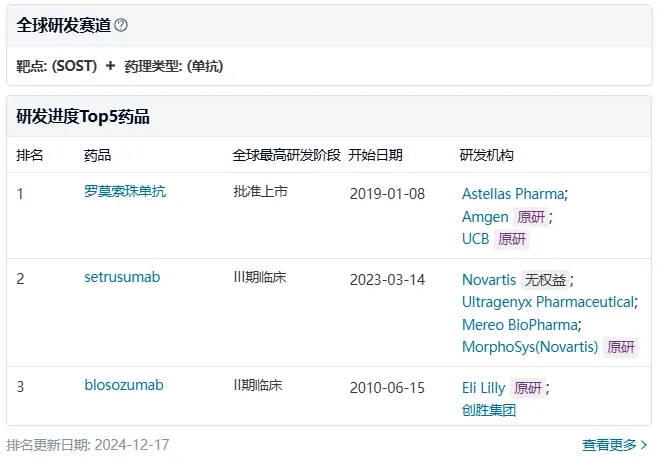This screenshot has height=464, width=659.
Task: Open the MorphoSys(Novartis) organization link
Action: coord(530,348)
